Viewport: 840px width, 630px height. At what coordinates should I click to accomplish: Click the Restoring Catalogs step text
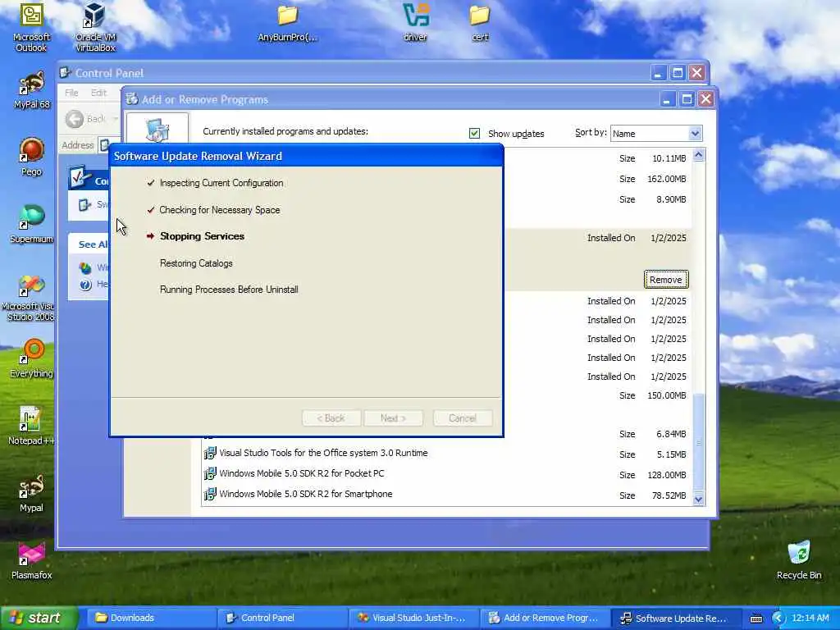coord(196,263)
